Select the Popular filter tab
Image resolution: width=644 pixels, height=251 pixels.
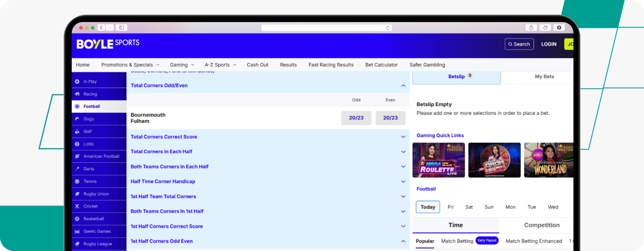(x=425, y=241)
